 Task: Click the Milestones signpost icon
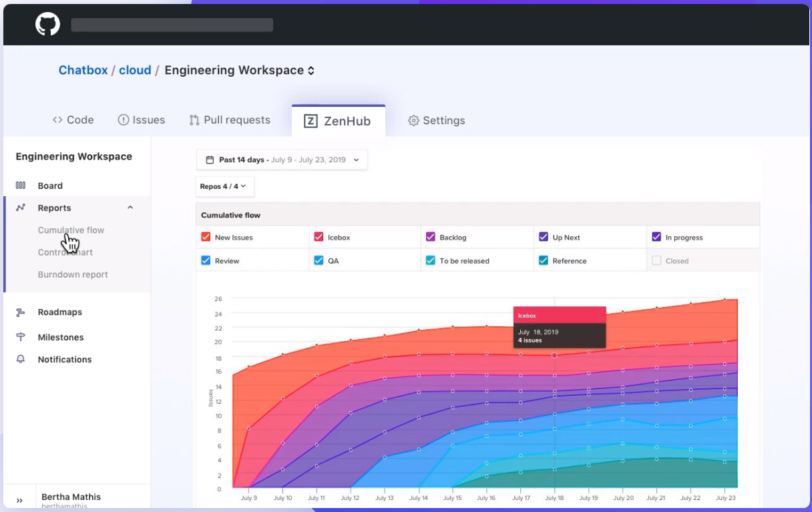(21, 337)
